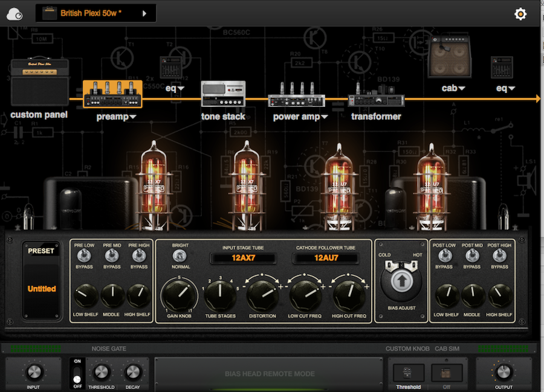Click the Low Shelf knob under PRE LOW

85,297
